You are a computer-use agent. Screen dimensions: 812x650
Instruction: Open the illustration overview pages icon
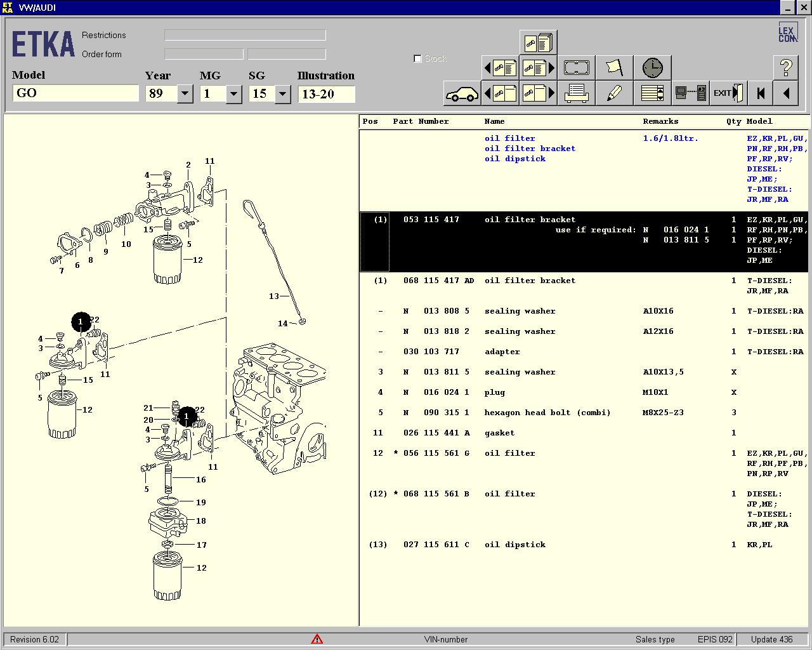point(538,43)
